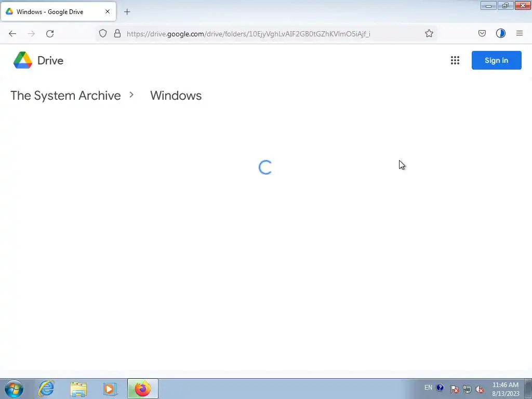Bookmark this page with the star icon
Image resolution: width=532 pixels, height=399 pixels.
point(429,33)
